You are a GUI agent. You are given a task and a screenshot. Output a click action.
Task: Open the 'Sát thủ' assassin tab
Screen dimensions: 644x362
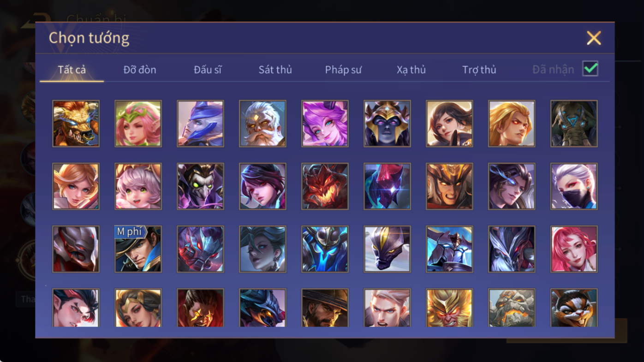(275, 70)
